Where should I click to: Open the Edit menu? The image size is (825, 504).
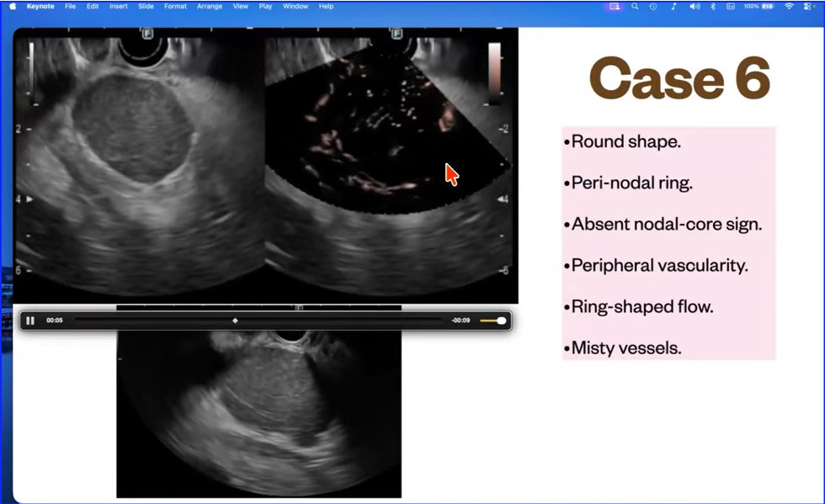point(93,7)
